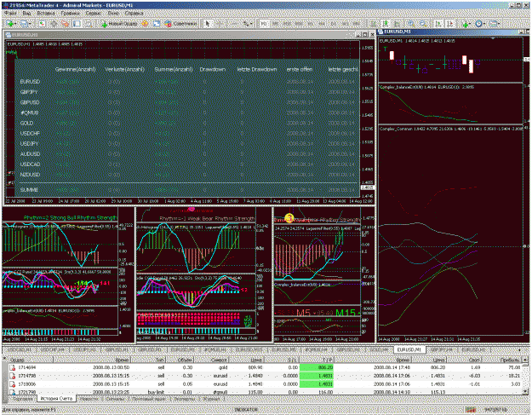Open the Справка menu
The image size is (532, 415).
click(134, 14)
